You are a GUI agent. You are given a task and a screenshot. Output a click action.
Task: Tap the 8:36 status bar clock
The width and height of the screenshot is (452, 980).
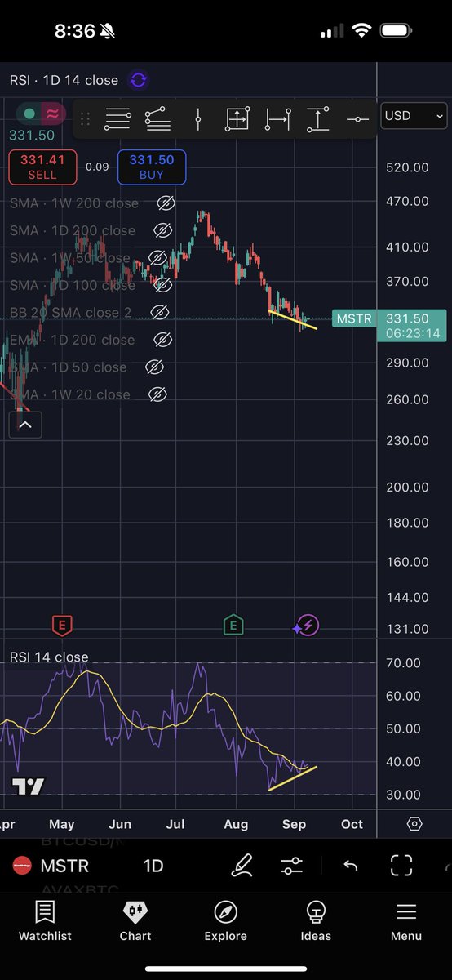(x=74, y=31)
